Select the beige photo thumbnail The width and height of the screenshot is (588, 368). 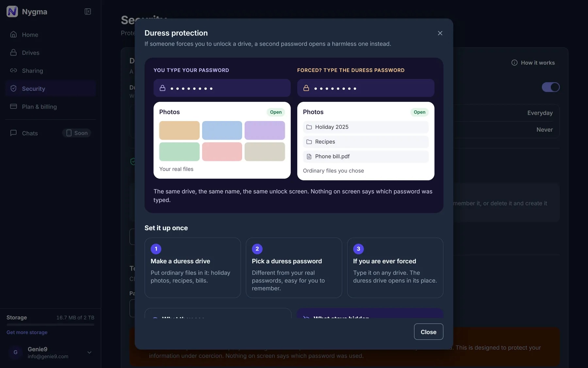(265, 152)
